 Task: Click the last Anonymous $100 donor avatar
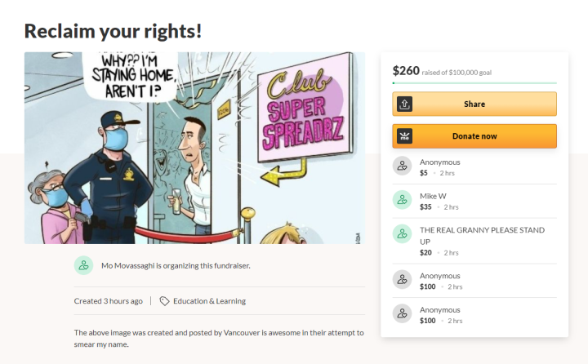coord(402,314)
